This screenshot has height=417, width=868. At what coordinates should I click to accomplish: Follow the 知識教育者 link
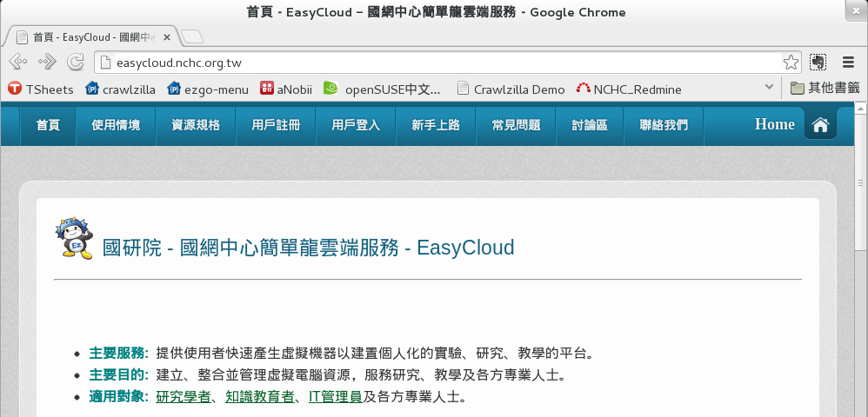click(260, 396)
